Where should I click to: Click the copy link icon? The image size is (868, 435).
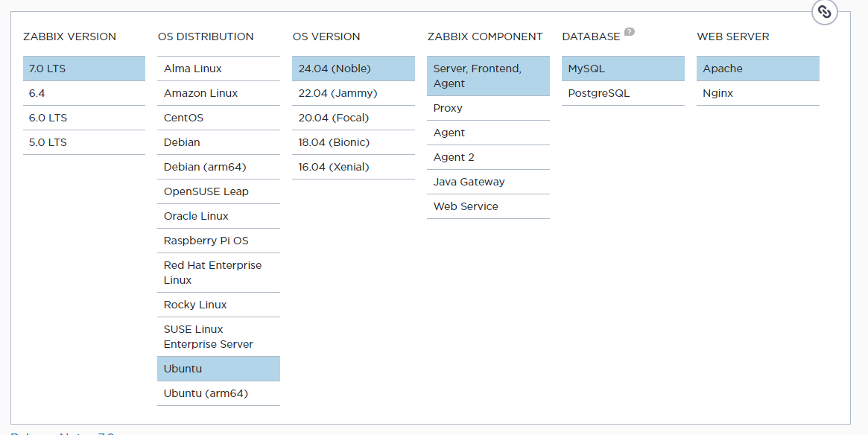click(x=824, y=12)
